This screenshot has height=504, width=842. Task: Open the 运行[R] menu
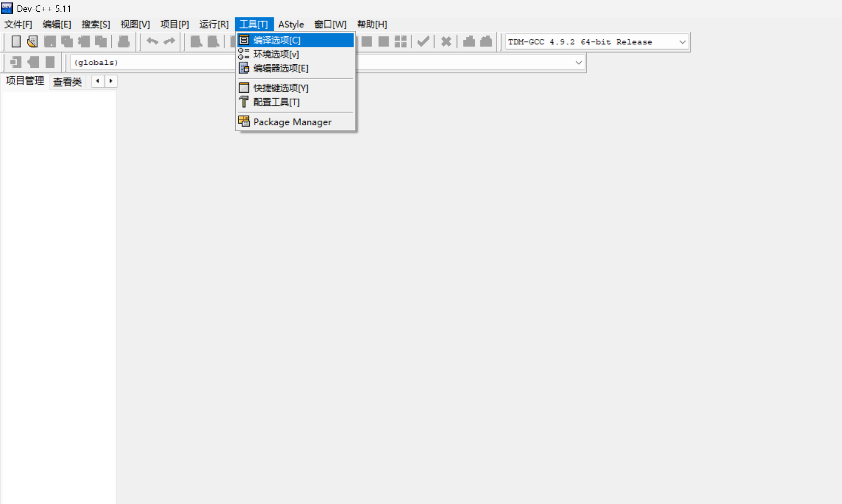click(214, 25)
